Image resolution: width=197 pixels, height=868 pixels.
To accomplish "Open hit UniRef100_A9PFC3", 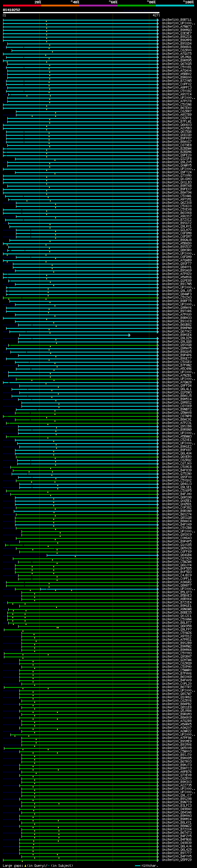I will 176,88.
